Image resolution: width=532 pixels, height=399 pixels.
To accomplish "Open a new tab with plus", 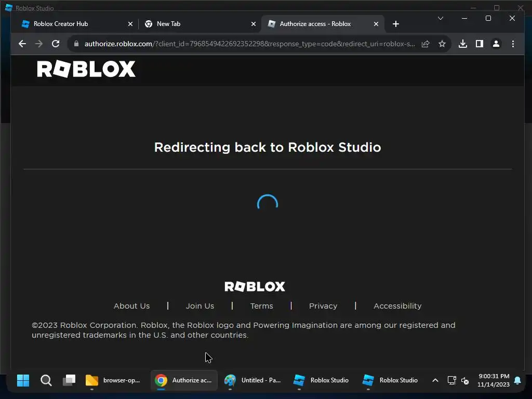I will [395, 24].
